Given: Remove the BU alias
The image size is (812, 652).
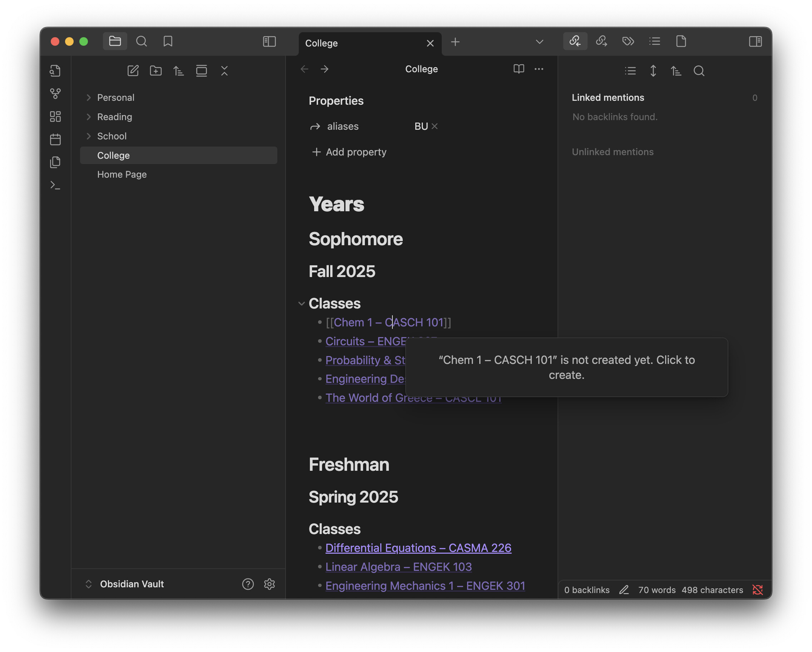Looking at the screenshot, I should [435, 126].
